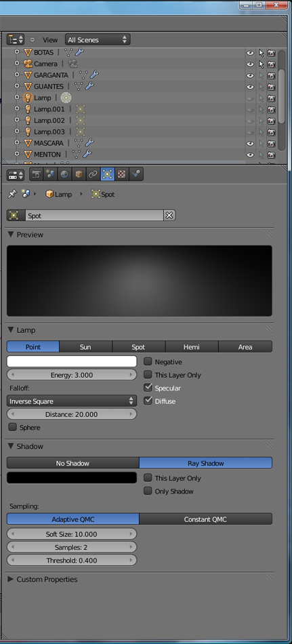Click the Spot lamp name field

pyautogui.click(x=94, y=216)
